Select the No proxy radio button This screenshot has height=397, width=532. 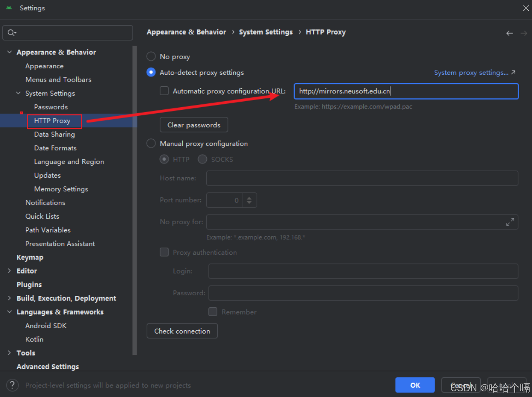click(x=151, y=56)
